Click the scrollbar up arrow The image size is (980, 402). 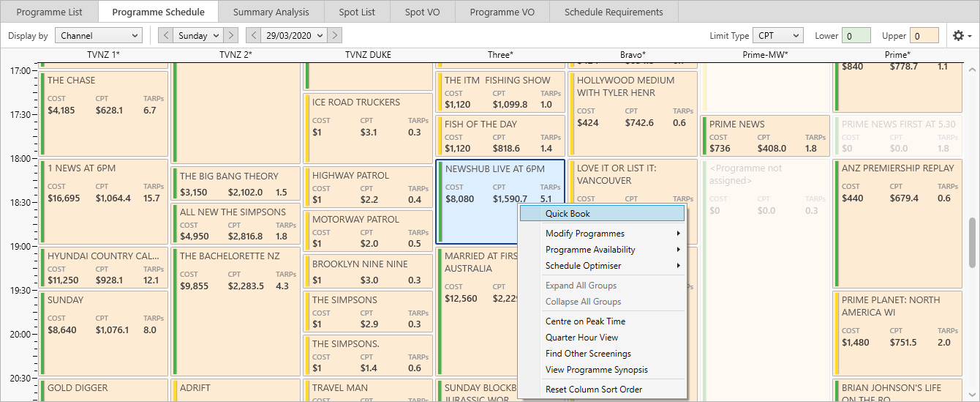point(973,70)
